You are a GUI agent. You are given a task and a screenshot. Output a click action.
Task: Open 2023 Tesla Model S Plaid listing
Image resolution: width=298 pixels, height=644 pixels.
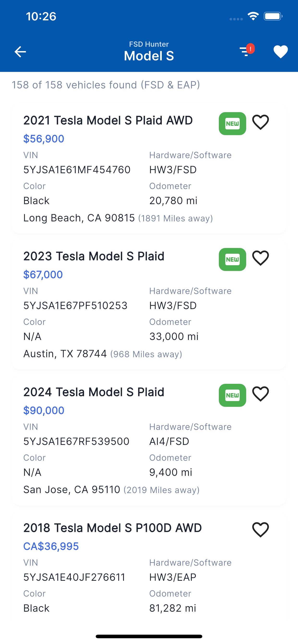tap(94, 256)
